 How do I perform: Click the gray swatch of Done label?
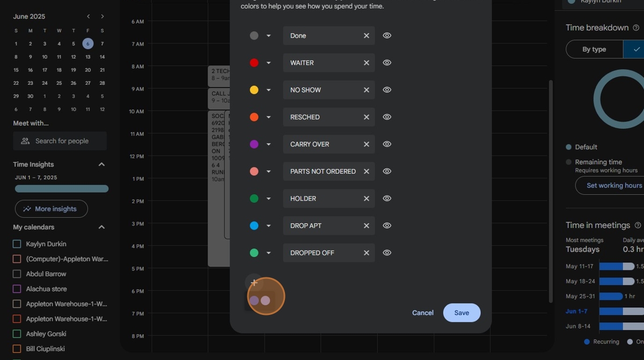tap(254, 36)
